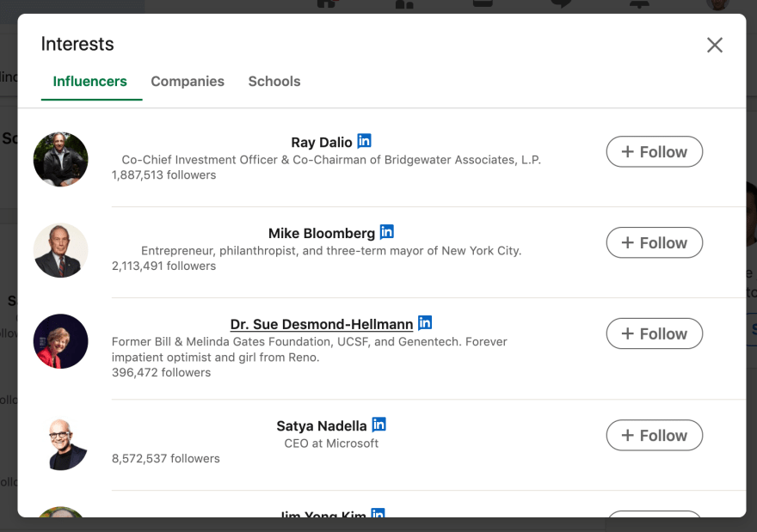Click LinkedIn influencer badge beside Ray Dalio
This screenshot has width=757, height=532.
364,141
